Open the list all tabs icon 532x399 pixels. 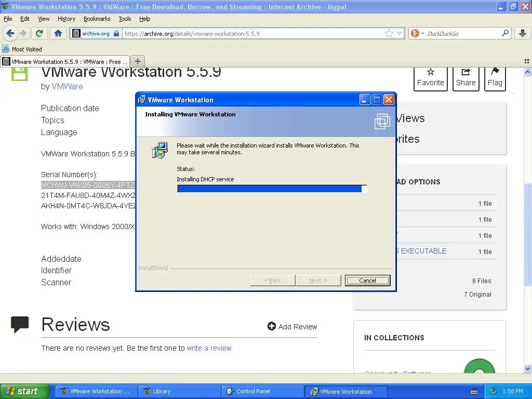click(527, 61)
